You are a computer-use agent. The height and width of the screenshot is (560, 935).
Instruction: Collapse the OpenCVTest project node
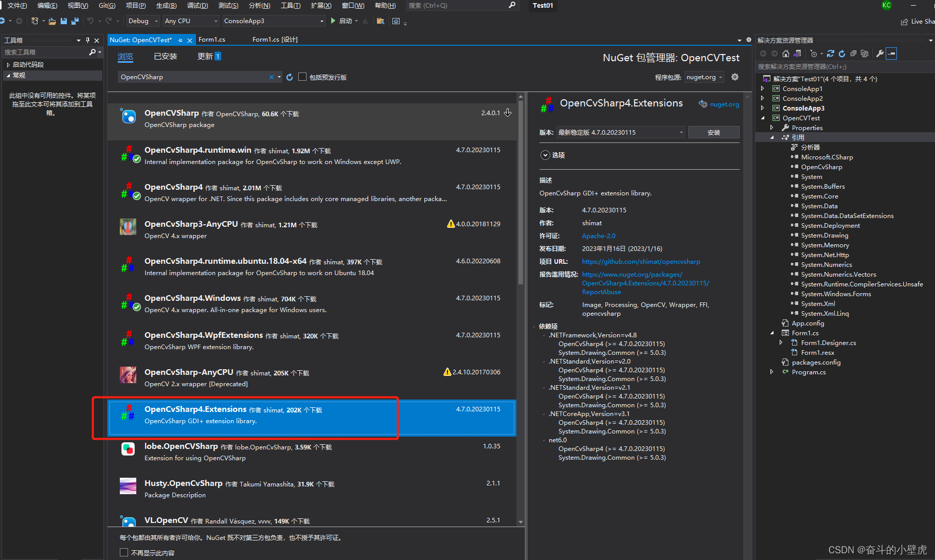coord(762,118)
